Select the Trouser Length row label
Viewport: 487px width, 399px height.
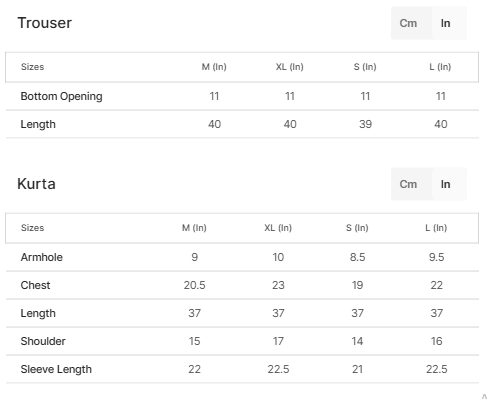pos(38,124)
